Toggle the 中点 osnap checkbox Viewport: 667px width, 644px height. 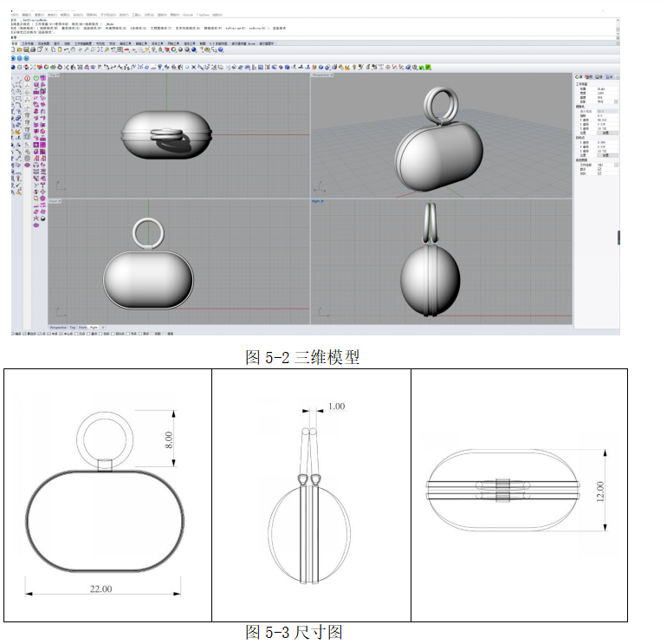click(49, 334)
